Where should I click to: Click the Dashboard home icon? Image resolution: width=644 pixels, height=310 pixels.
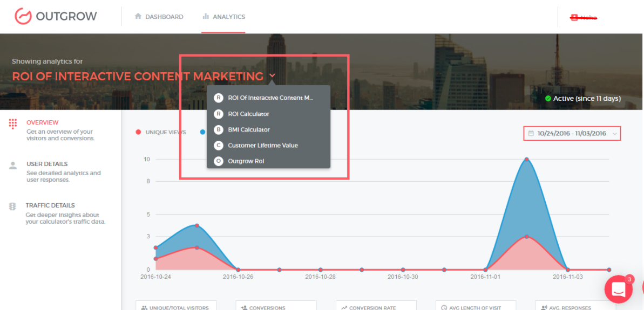(x=138, y=16)
